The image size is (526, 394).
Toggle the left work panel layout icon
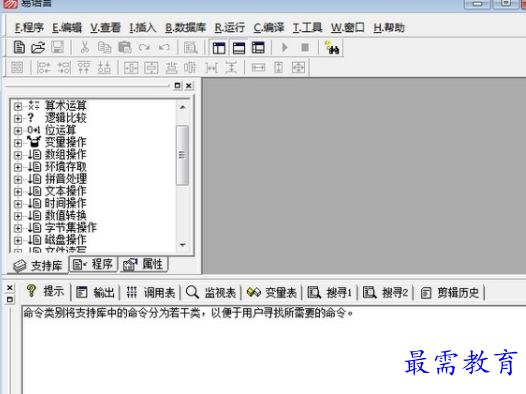click(x=219, y=48)
